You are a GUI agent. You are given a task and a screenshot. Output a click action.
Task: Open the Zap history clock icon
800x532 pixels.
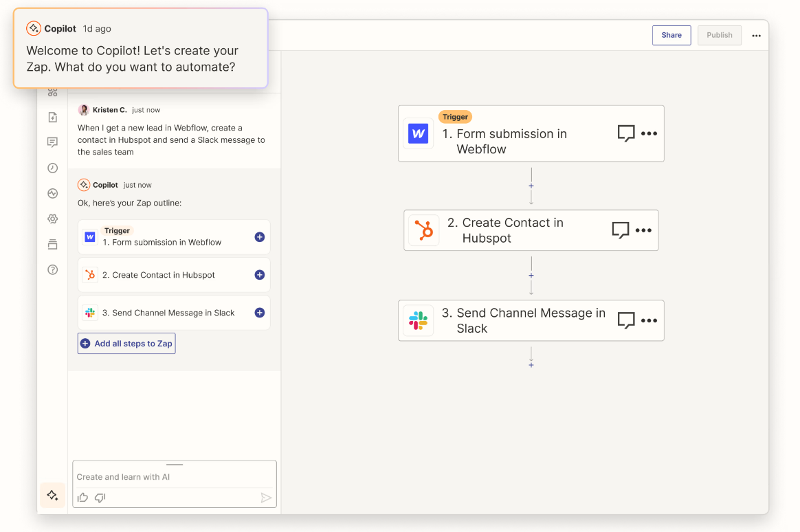(52, 167)
